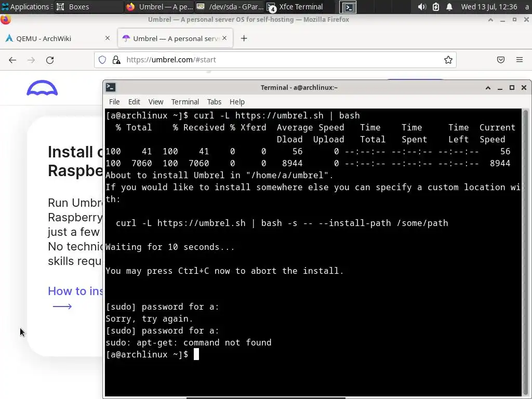This screenshot has width=532, height=399.
Task: Show site security lock information
Action: pyautogui.click(x=116, y=60)
